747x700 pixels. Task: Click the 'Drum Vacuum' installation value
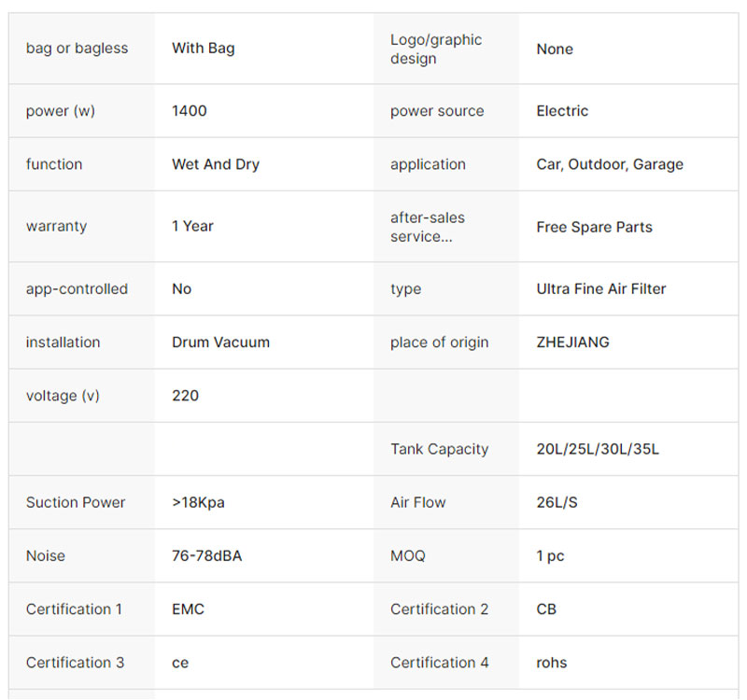coord(220,343)
